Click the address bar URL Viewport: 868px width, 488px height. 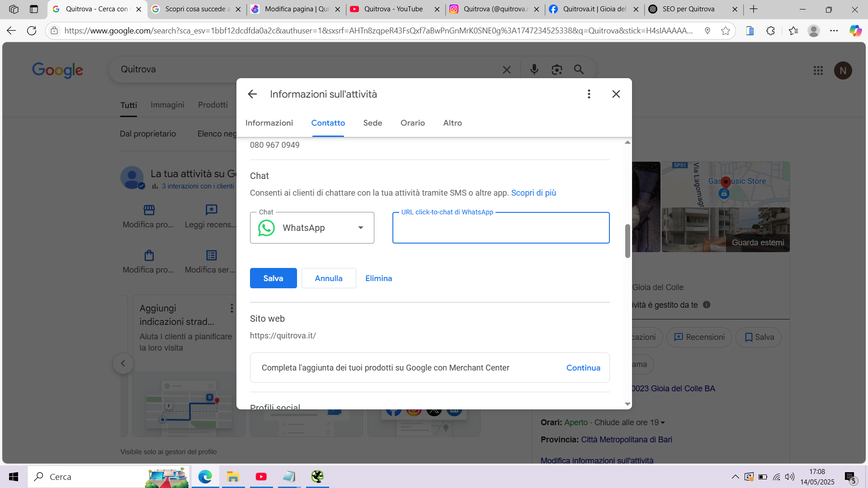378,31
